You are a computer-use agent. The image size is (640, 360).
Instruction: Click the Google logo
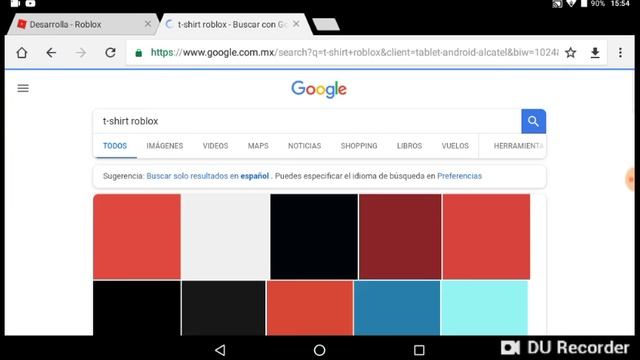319,89
